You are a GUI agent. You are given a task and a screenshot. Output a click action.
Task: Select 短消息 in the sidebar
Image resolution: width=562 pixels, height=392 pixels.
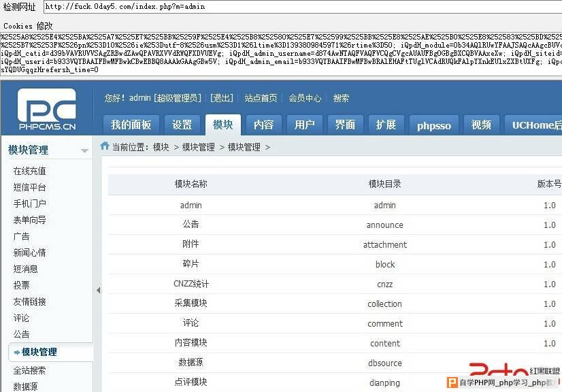[x=25, y=269]
